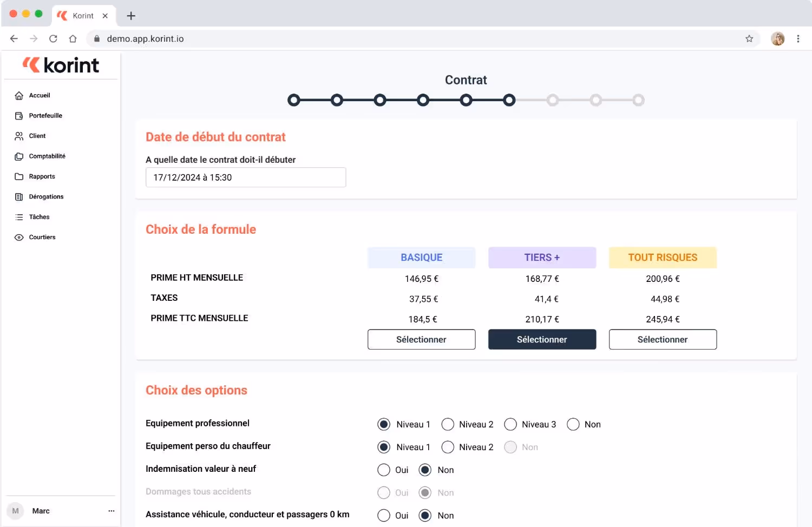Click the TIERS + formula header

pyautogui.click(x=542, y=257)
